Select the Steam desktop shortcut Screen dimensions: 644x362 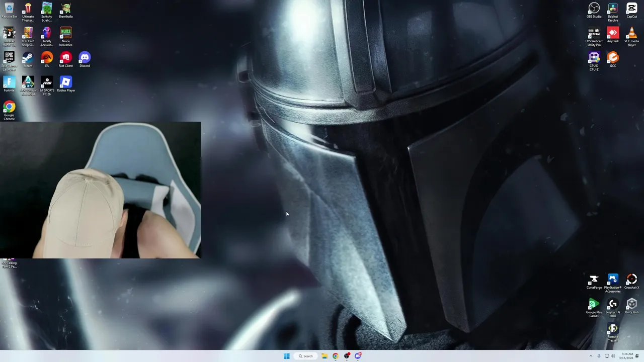tap(28, 60)
